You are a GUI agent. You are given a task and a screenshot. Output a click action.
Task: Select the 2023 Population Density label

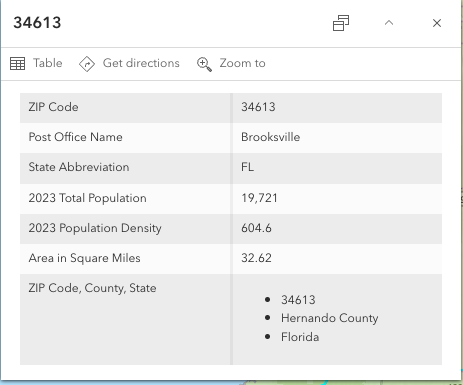(95, 228)
